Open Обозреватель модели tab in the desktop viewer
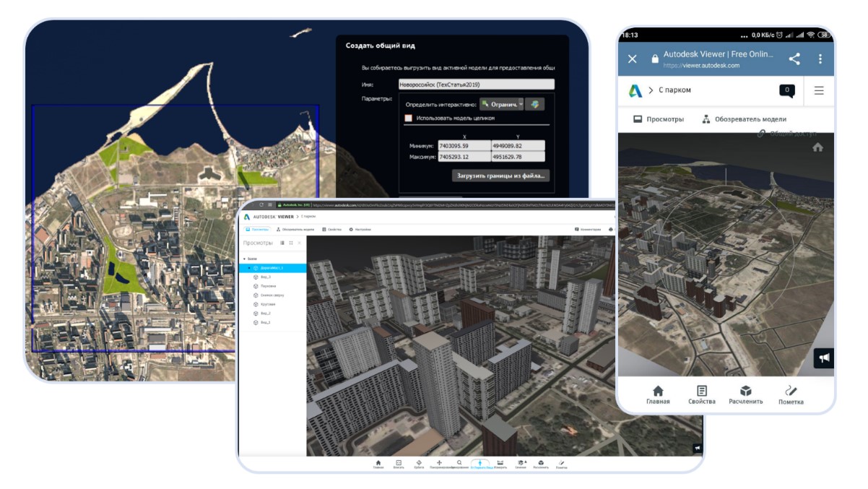The image size is (868, 489). tap(295, 229)
